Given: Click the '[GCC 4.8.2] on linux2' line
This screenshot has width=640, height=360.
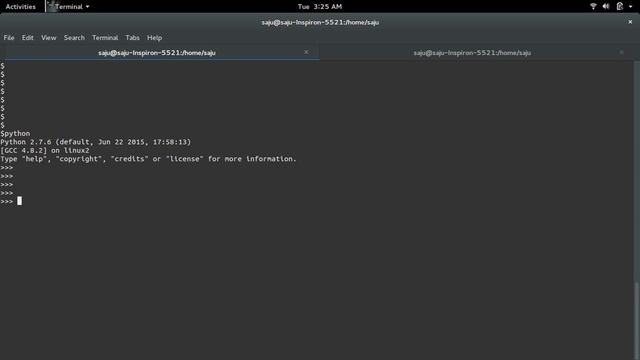Looking at the screenshot, I should click(44, 151).
